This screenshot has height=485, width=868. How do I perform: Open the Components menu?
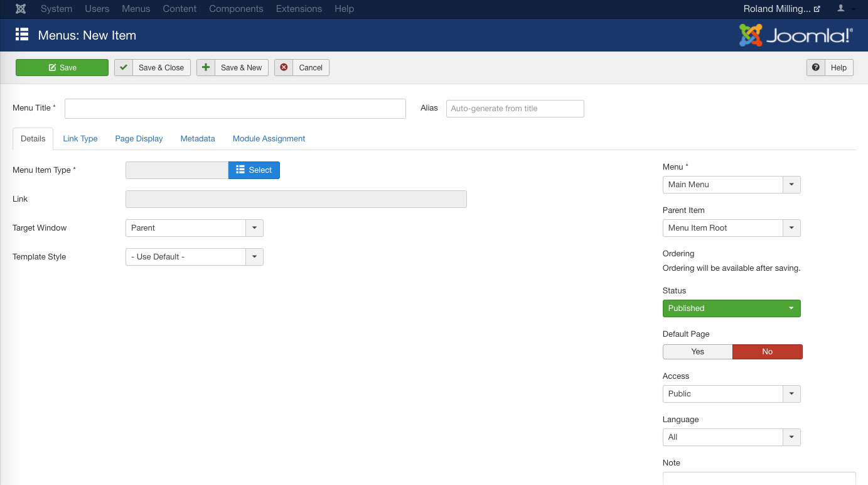[236, 9]
